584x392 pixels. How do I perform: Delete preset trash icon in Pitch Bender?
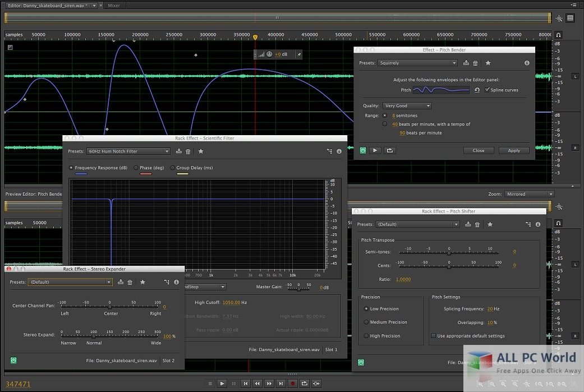(475, 63)
